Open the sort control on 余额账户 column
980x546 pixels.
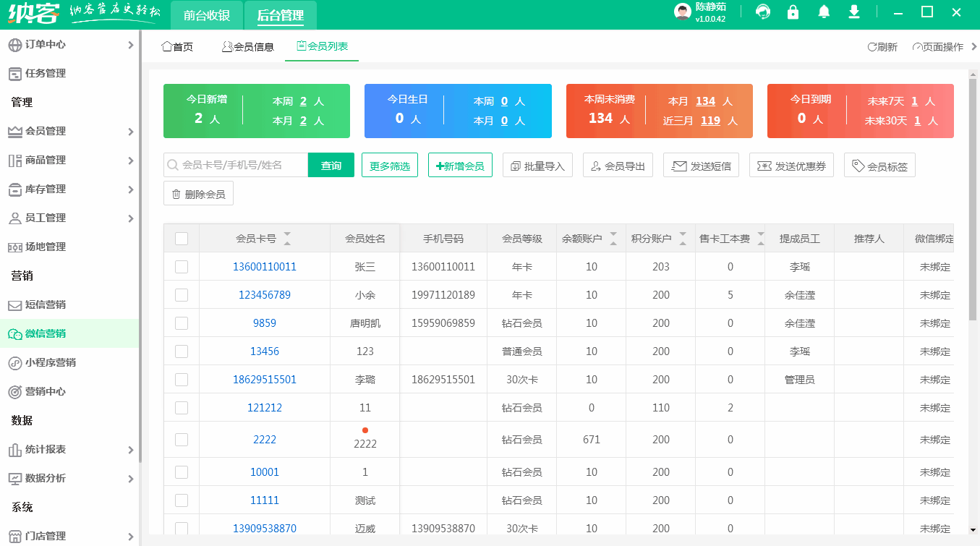613,238
